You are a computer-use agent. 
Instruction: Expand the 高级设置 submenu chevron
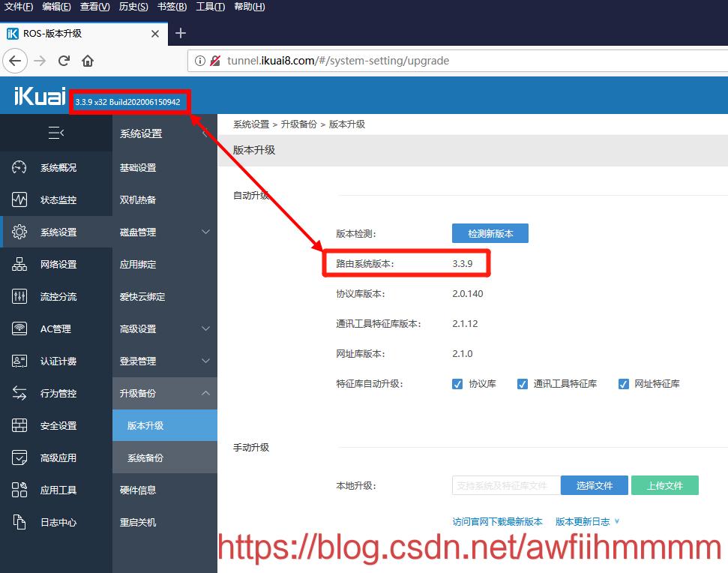(205, 328)
